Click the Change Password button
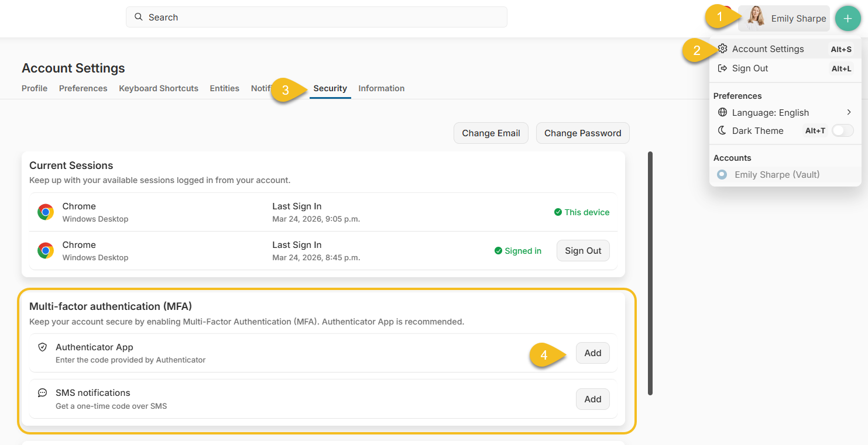868x445 pixels. click(582, 133)
